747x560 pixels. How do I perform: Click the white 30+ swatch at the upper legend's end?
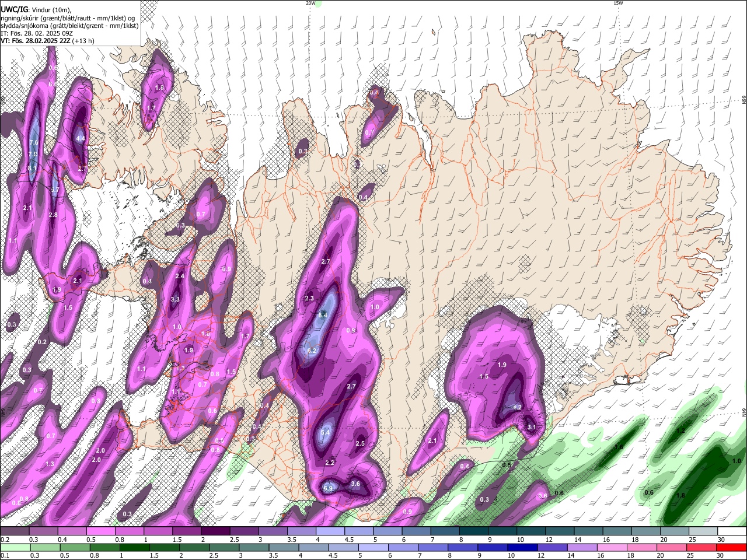click(732, 531)
